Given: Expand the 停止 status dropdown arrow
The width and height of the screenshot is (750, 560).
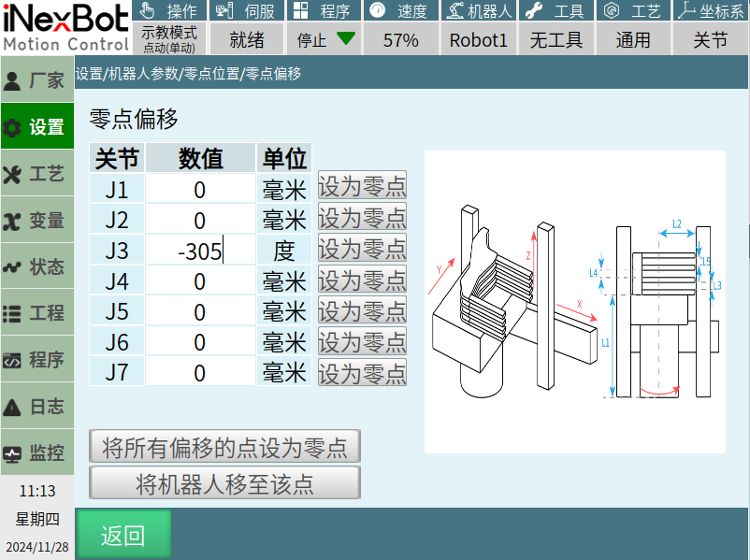Looking at the screenshot, I should [346, 39].
